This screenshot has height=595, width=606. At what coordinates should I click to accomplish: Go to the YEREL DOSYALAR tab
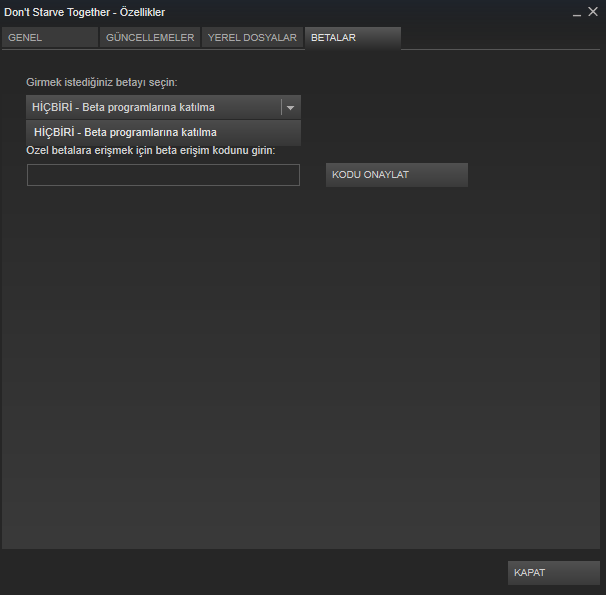point(252,37)
